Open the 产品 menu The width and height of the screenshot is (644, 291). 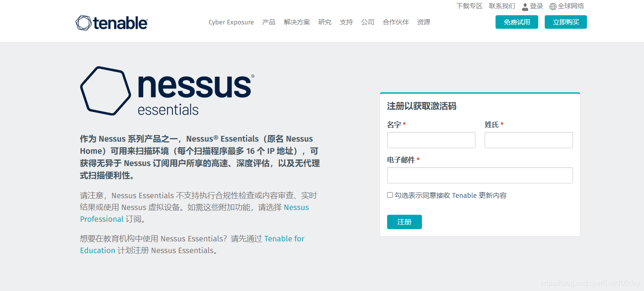click(x=269, y=22)
